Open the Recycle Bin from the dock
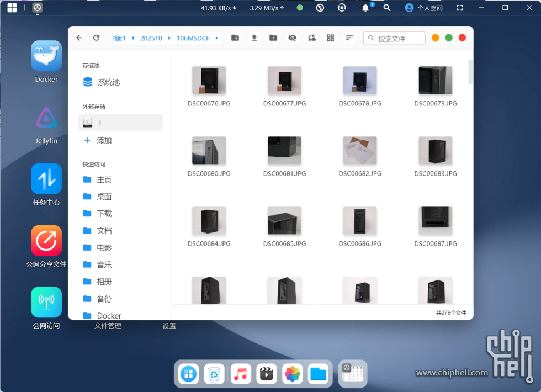Screen dimensions: 541x392 214,374
